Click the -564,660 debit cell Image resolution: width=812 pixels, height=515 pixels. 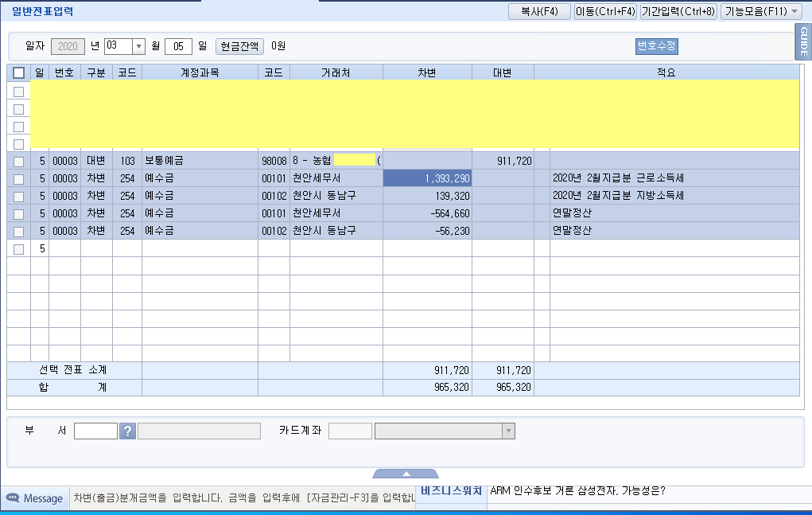click(427, 213)
